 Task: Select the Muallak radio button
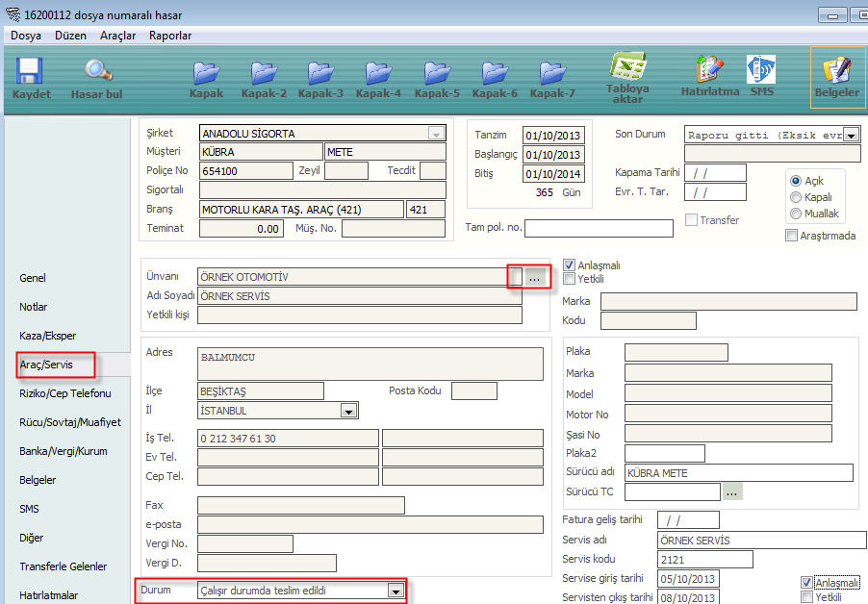pos(796,214)
